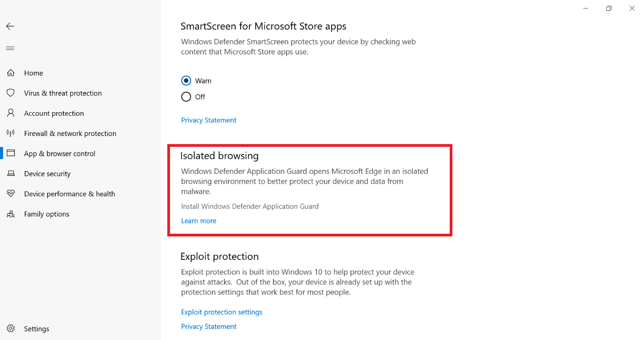Restore down the window
644x340 pixels.
click(609, 8)
